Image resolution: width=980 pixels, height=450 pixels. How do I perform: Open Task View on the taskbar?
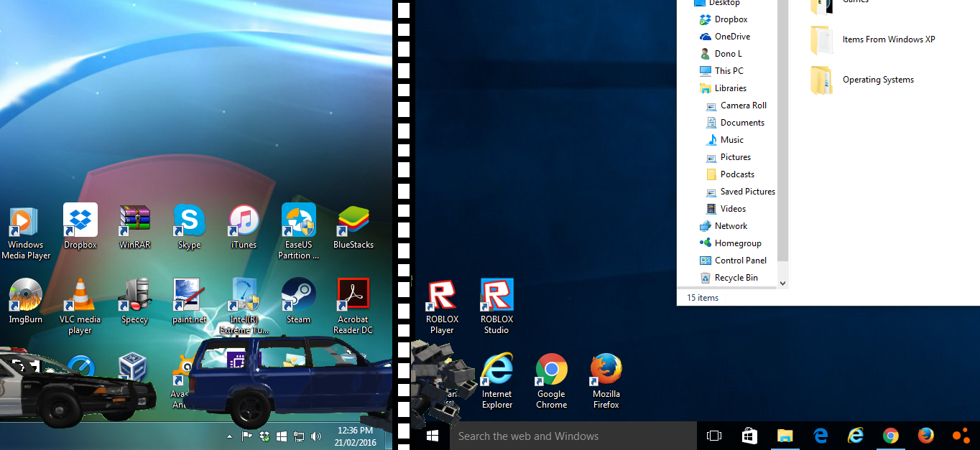(x=714, y=436)
